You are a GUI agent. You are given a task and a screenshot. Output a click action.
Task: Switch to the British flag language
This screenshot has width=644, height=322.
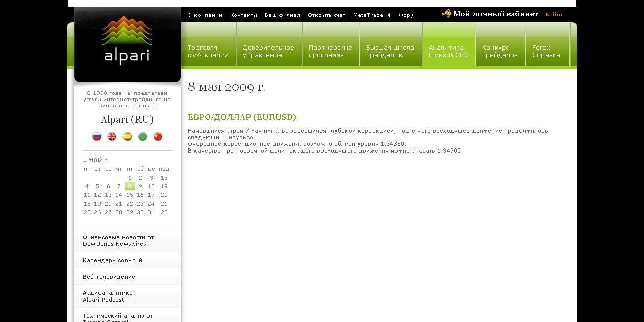point(112,136)
